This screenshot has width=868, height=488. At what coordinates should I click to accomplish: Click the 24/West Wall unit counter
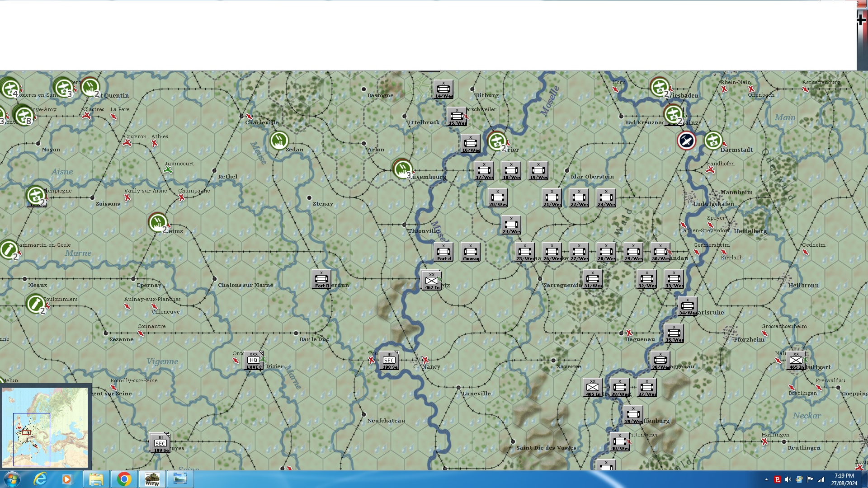[511, 225]
